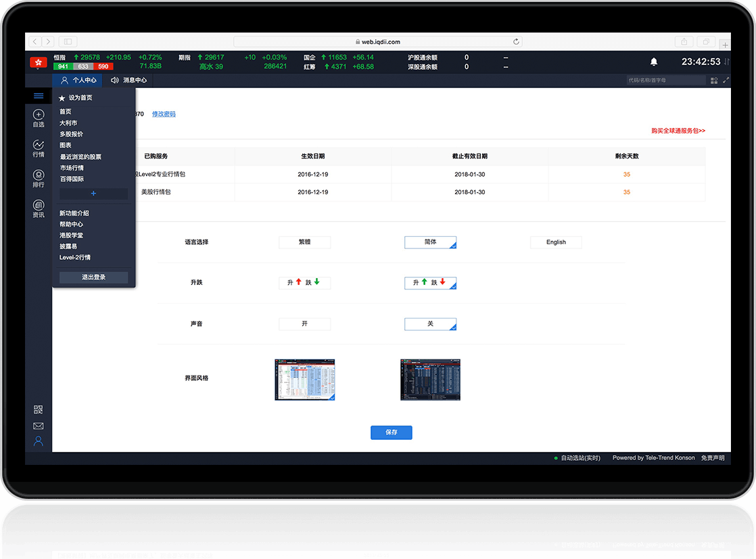The image size is (756, 559).
Task: Click the fullscreen expand arrows icon
Action: (x=726, y=80)
